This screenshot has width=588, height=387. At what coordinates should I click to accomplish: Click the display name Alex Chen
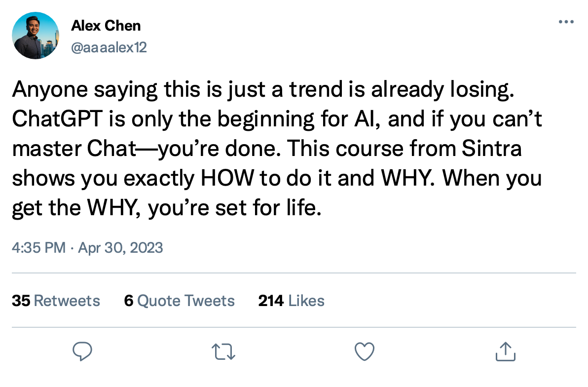[x=106, y=26]
